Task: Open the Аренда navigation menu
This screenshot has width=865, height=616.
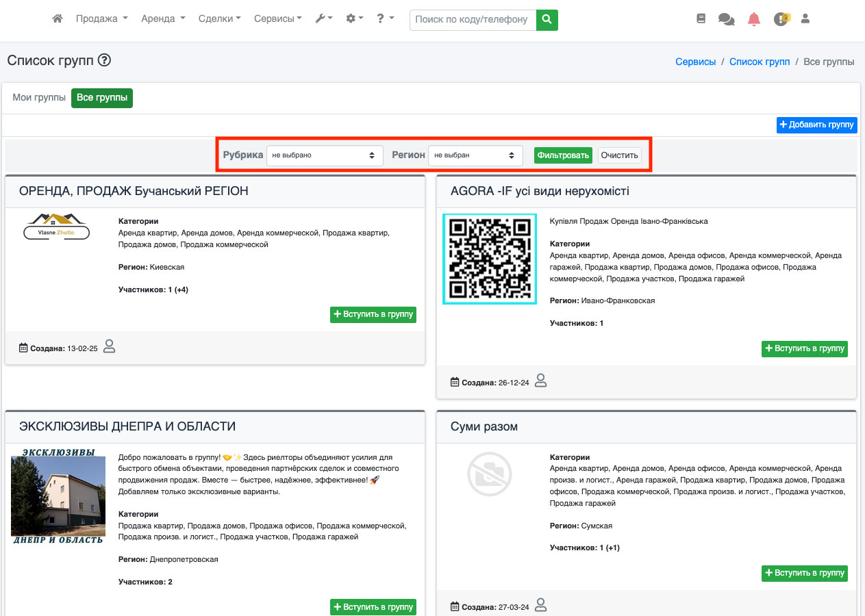Action: tap(163, 19)
